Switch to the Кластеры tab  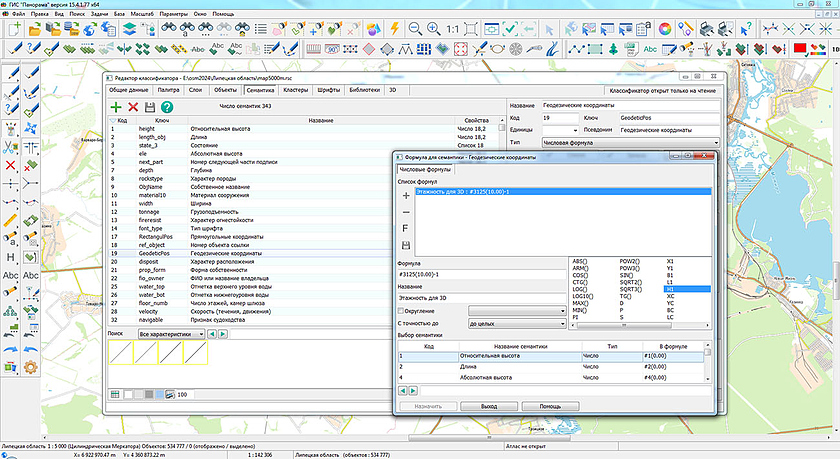click(295, 89)
